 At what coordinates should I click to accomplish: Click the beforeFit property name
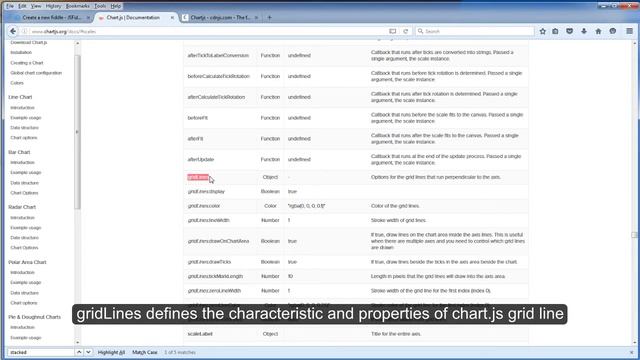[x=198, y=118]
